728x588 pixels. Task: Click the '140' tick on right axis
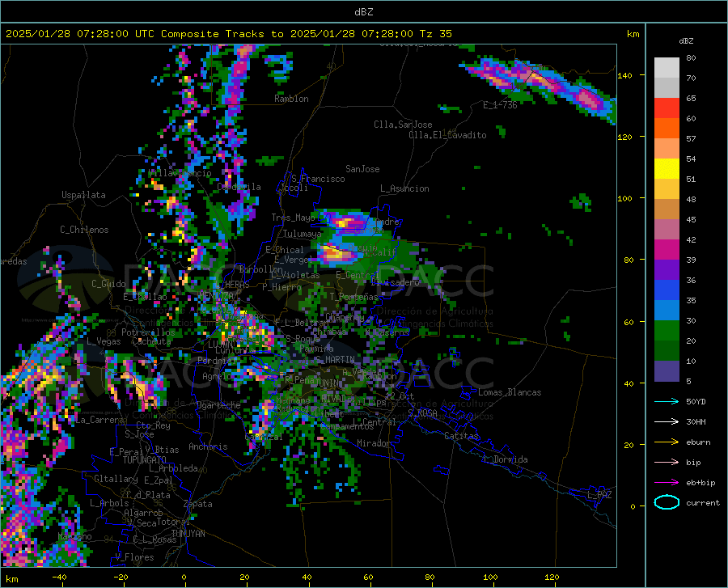pos(624,75)
